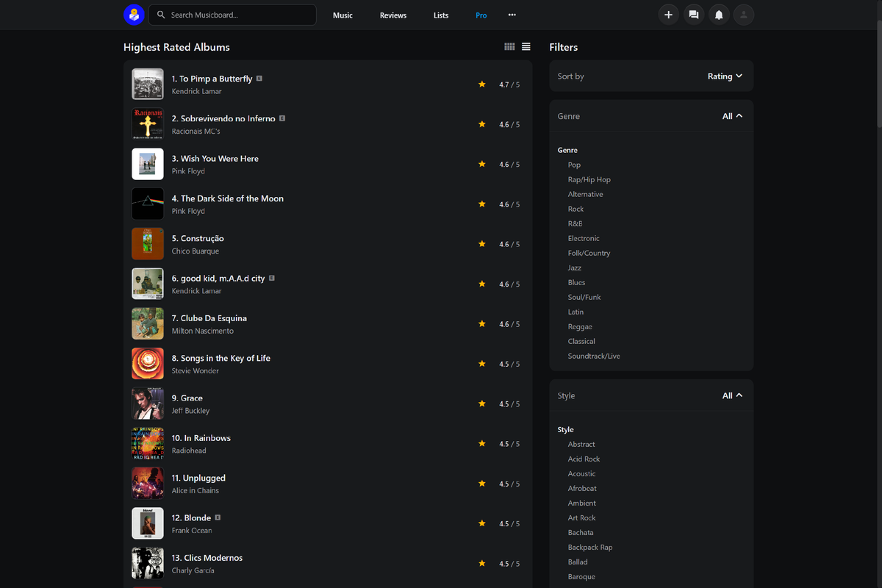Select the Soundtrack/Live genre filter
This screenshot has width=882, height=588.
point(594,356)
